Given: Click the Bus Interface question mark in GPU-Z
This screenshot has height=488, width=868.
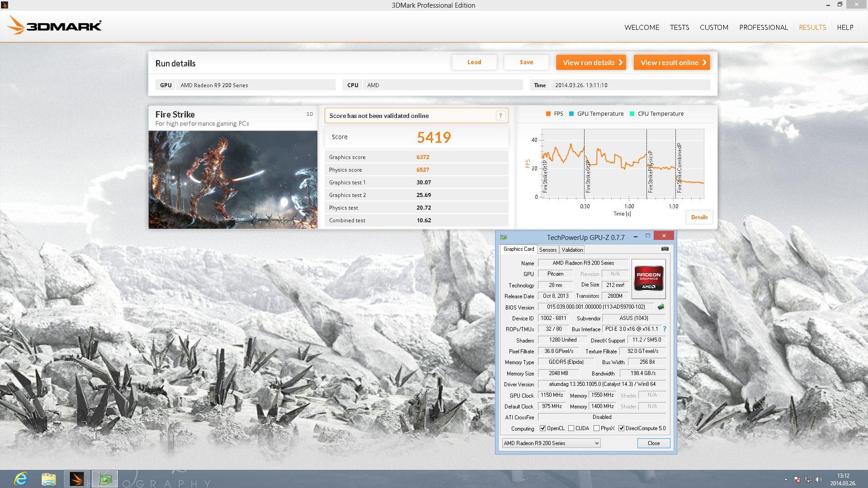Looking at the screenshot, I should pyautogui.click(x=665, y=329).
